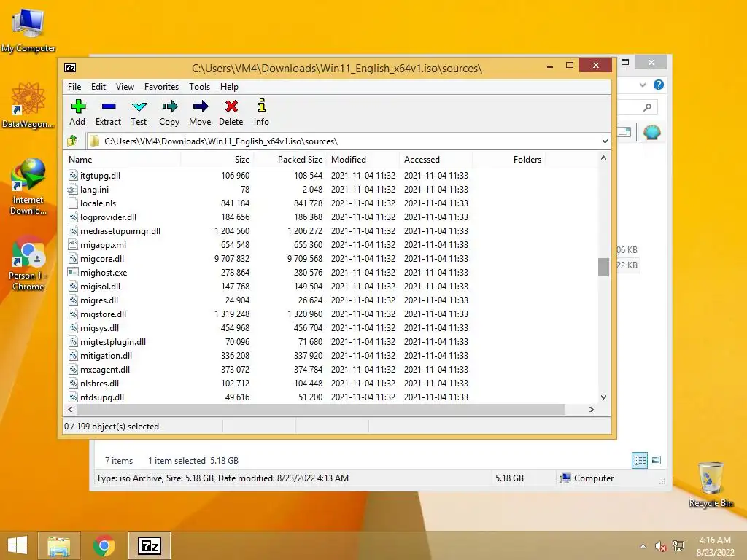Click the scroll down arrow

603,397
